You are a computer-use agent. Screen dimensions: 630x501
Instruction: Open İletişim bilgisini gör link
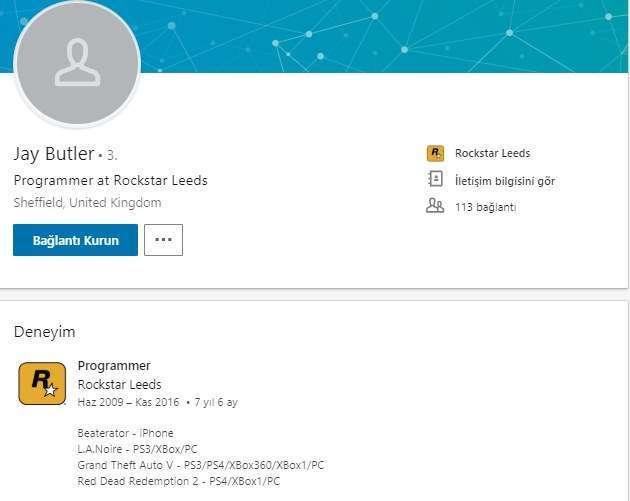click(505, 181)
